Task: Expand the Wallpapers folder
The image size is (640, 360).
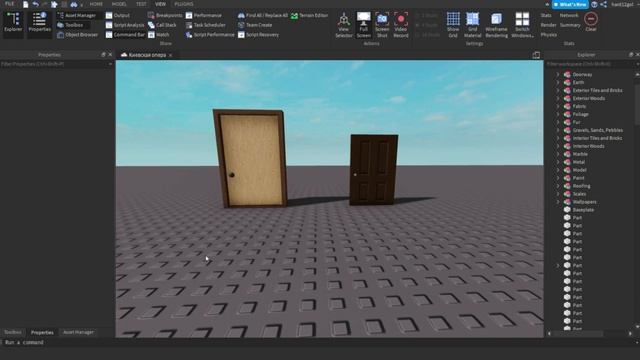Action: [x=558, y=202]
